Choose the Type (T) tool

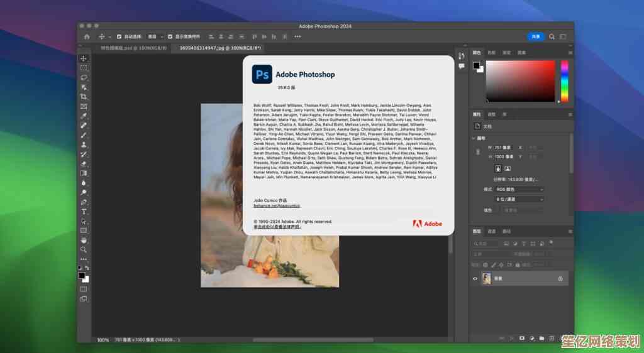(x=84, y=212)
